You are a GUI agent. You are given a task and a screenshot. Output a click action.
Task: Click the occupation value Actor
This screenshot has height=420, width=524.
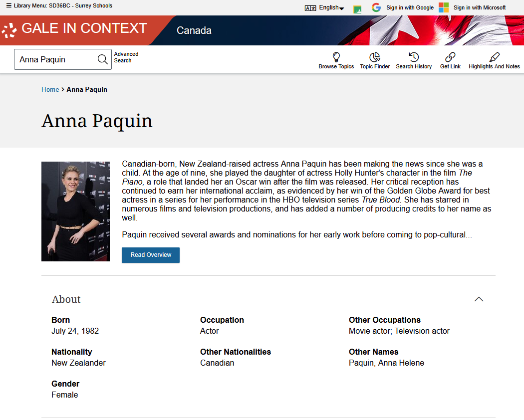click(x=210, y=331)
